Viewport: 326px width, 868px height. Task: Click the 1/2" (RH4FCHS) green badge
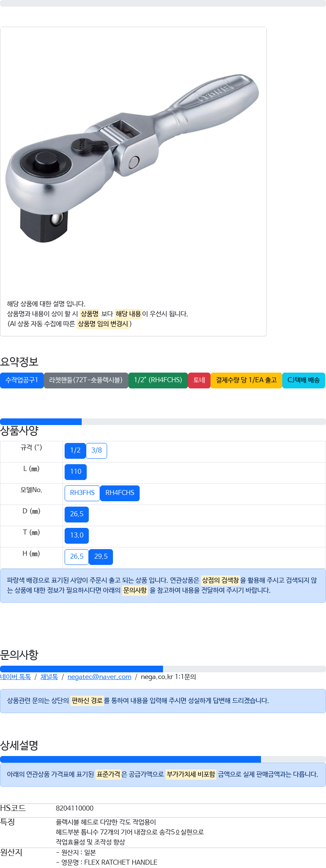click(x=158, y=380)
